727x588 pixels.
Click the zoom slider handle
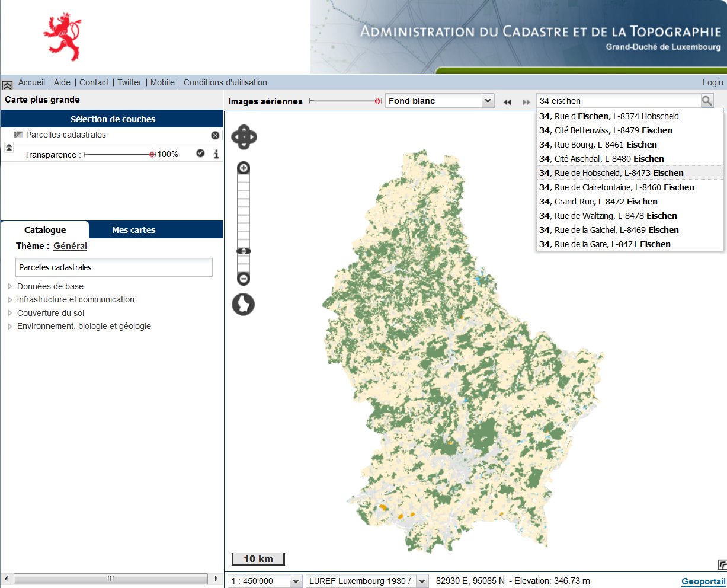coord(244,251)
